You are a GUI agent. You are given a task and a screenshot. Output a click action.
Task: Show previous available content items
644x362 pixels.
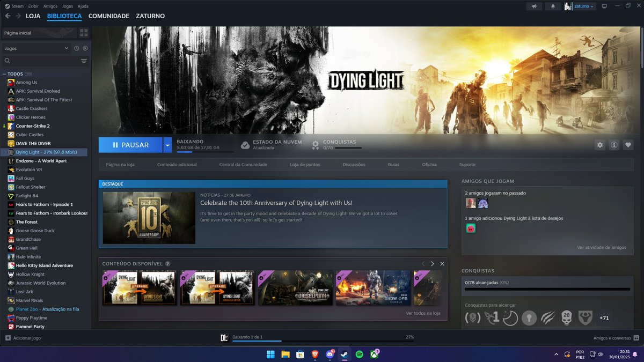point(423,264)
